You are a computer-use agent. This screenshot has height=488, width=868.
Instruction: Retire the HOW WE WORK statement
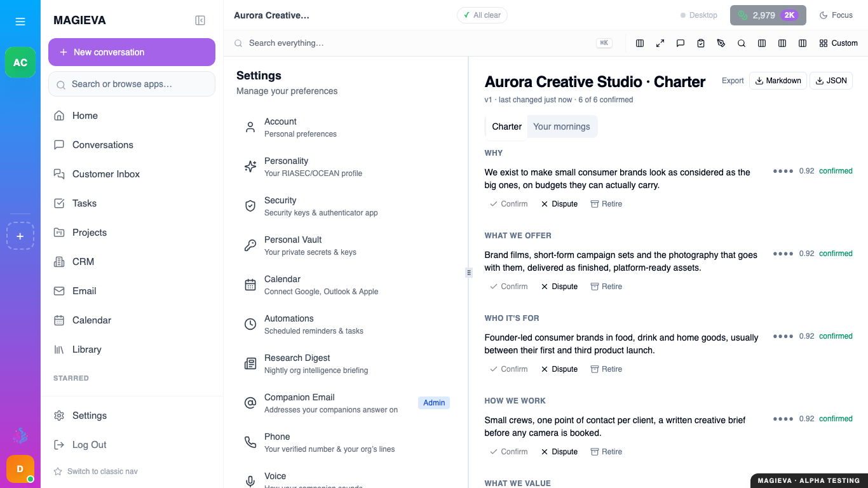pyautogui.click(x=606, y=452)
